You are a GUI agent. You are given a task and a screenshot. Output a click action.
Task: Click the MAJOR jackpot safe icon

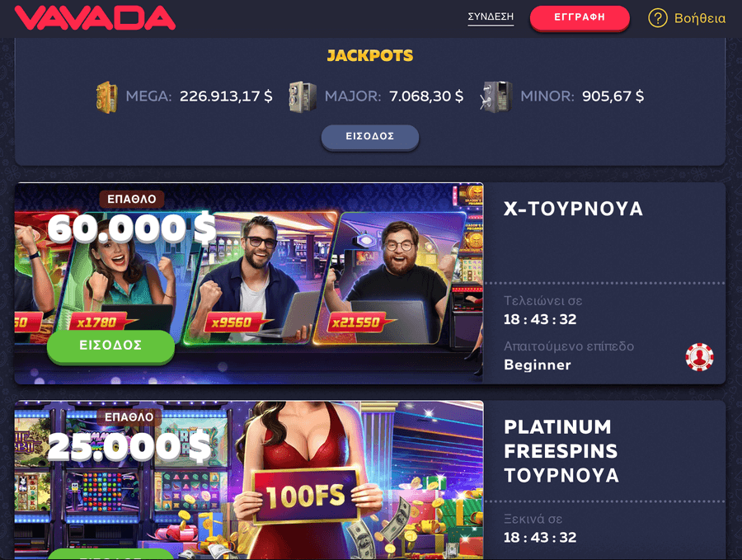(x=303, y=97)
